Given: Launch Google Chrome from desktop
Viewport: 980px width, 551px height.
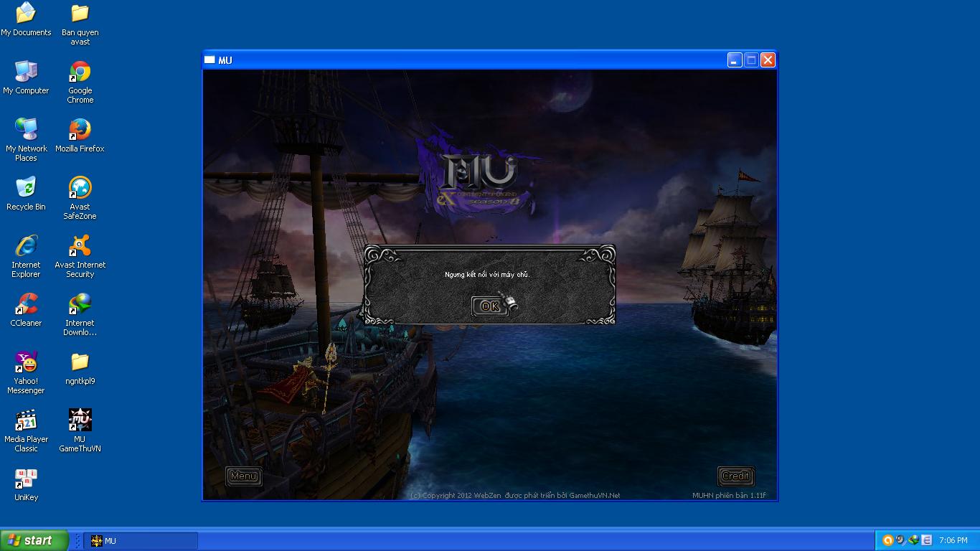Looking at the screenshot, I should pyautogui.click(x=80, y=82).
